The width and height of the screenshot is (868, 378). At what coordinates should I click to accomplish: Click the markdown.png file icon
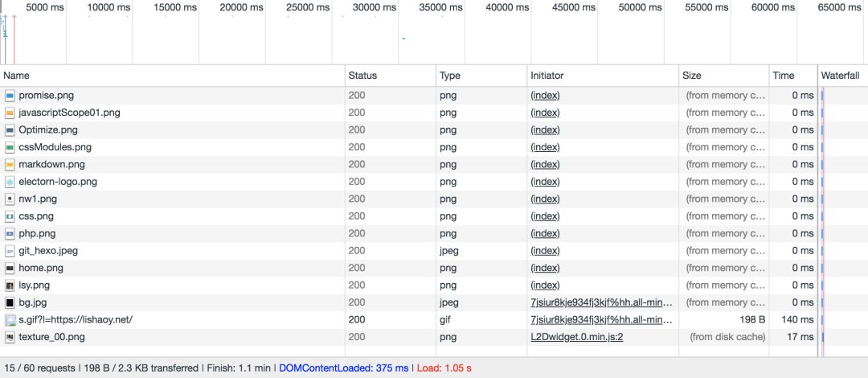coord(10,165)
